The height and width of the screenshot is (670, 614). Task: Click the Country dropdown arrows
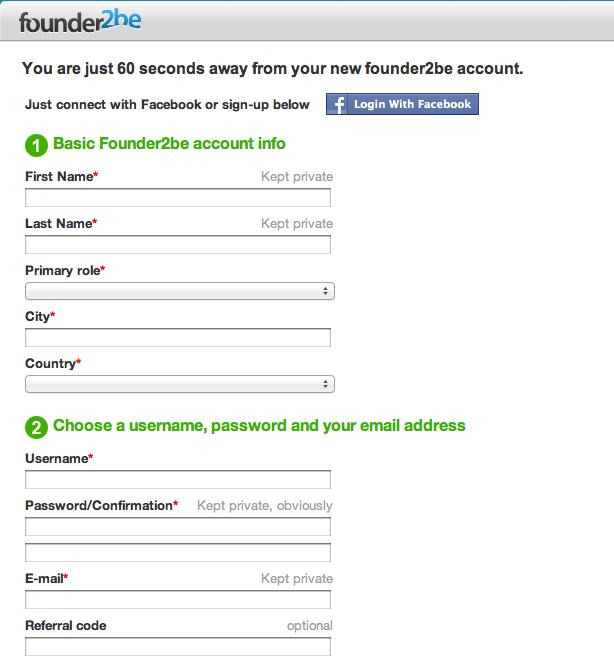pyautogui.click(x=326, y=384)
